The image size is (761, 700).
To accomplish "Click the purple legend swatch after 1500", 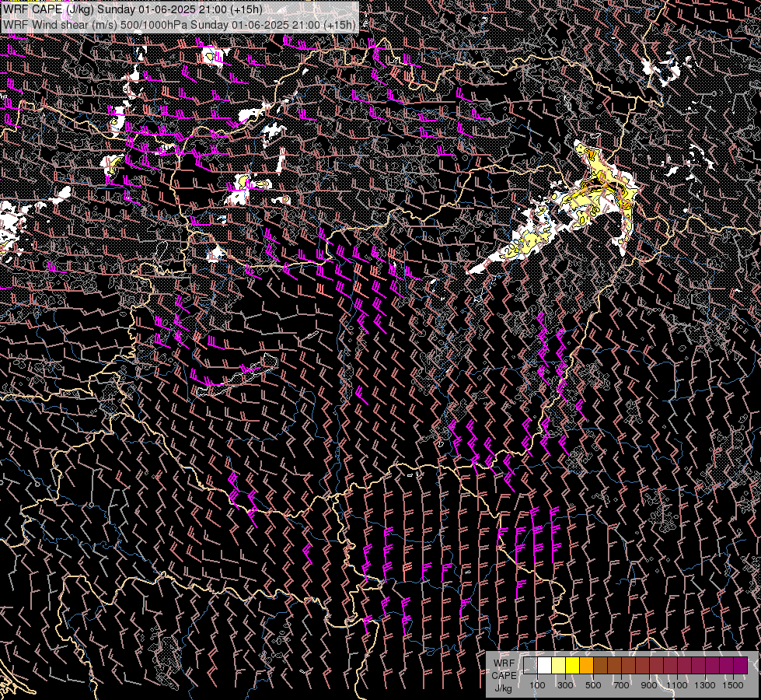I will (x=741, y=666).
